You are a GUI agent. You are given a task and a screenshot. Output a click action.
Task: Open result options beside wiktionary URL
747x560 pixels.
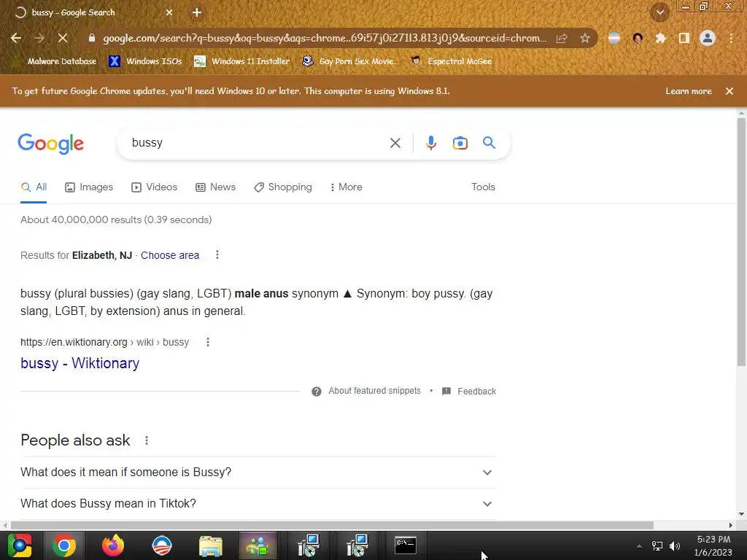tap(208, 342)
